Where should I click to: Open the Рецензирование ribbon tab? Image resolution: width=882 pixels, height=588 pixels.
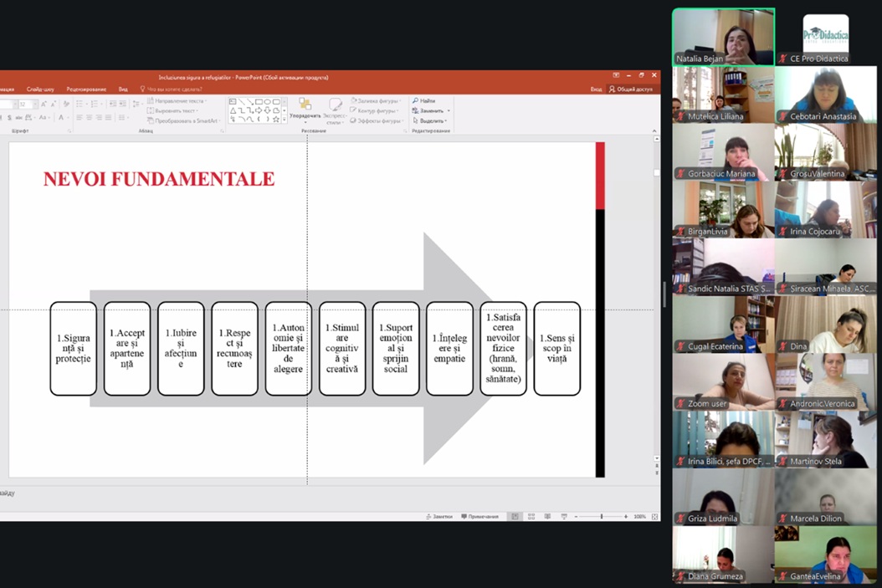pos(86,89)
